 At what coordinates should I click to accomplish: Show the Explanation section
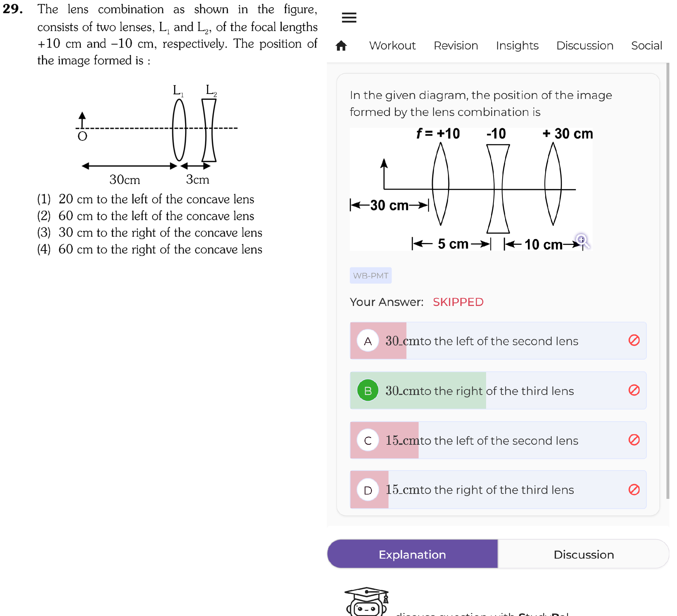(x=412, y=554)
